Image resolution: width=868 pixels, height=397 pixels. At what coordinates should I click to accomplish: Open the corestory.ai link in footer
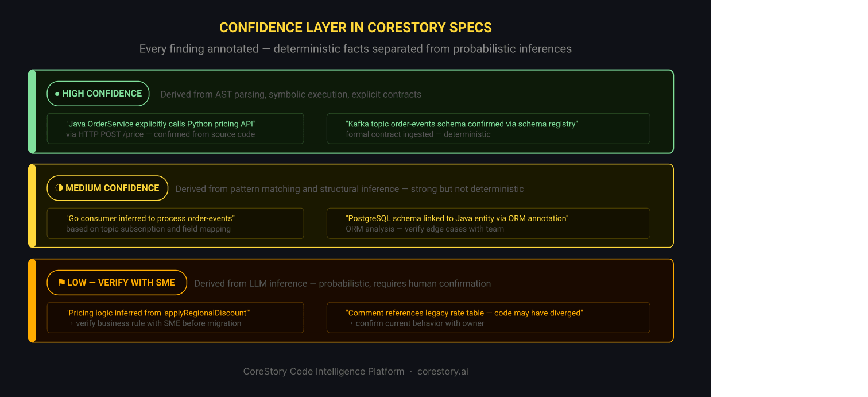coord(443,372)
